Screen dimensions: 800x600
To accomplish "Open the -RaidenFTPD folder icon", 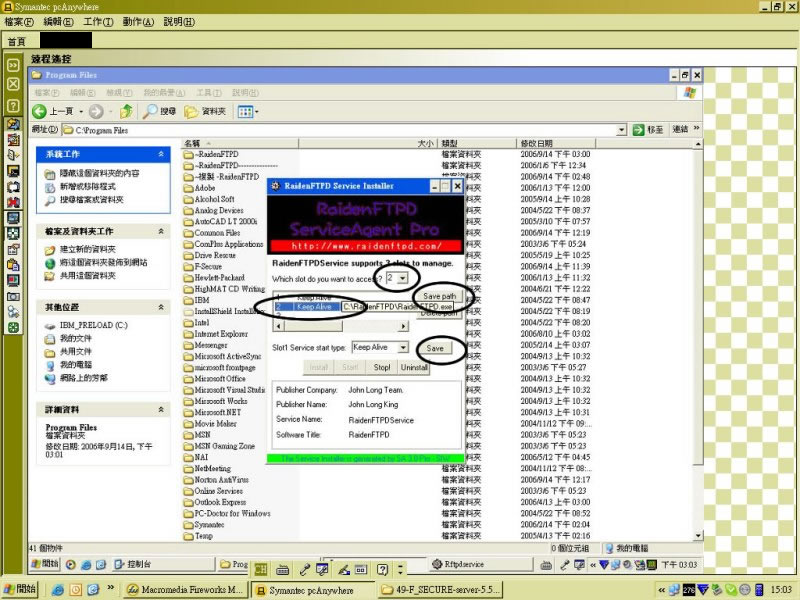I will pos(188,154).
